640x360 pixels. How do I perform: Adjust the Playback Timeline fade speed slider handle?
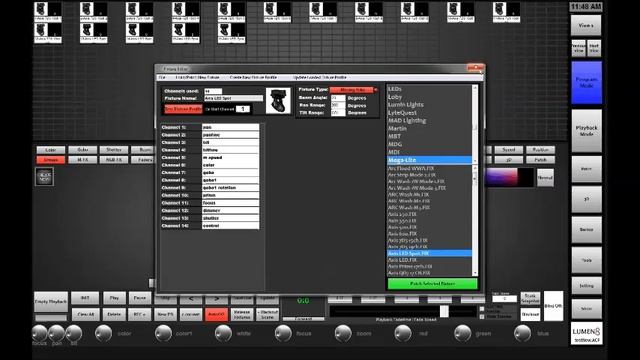444,311
